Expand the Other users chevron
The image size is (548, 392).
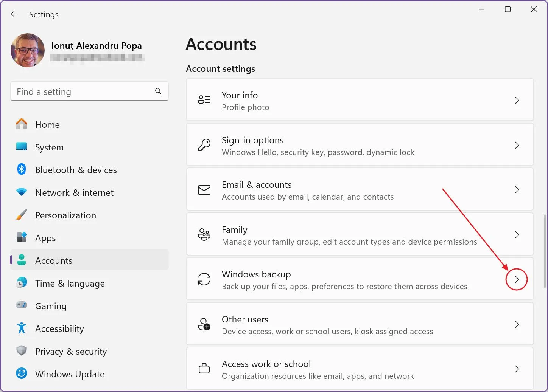point(517,324)
